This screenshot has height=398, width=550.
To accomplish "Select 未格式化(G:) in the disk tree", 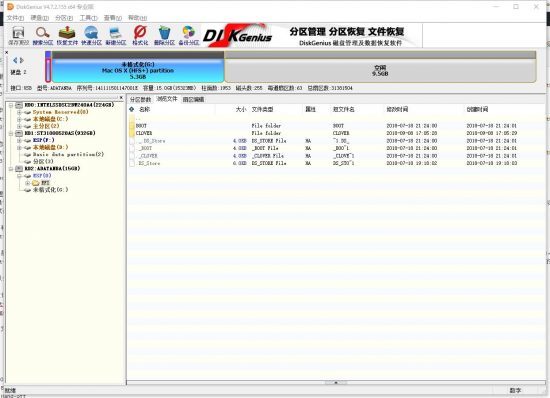I will pyautogui.click(x=51, y=190).
